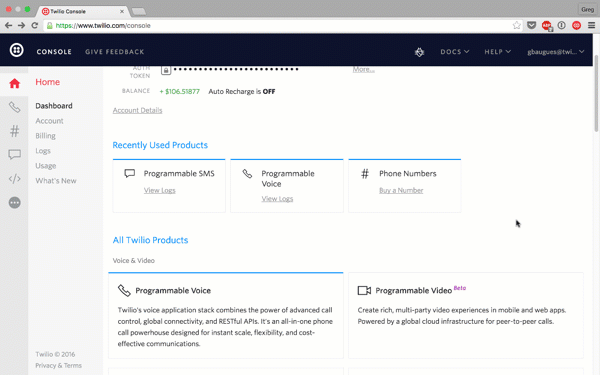The height and width of the screenshot is (375, 600).
Task: Go back with browser back arrow
Action: 8,25
